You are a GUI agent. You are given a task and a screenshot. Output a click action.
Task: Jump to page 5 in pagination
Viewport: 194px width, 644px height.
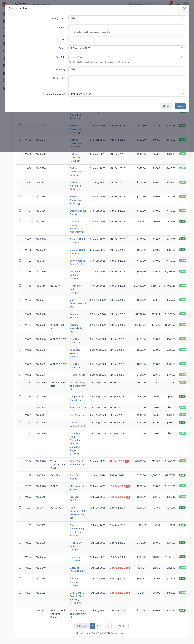point(114,626)
